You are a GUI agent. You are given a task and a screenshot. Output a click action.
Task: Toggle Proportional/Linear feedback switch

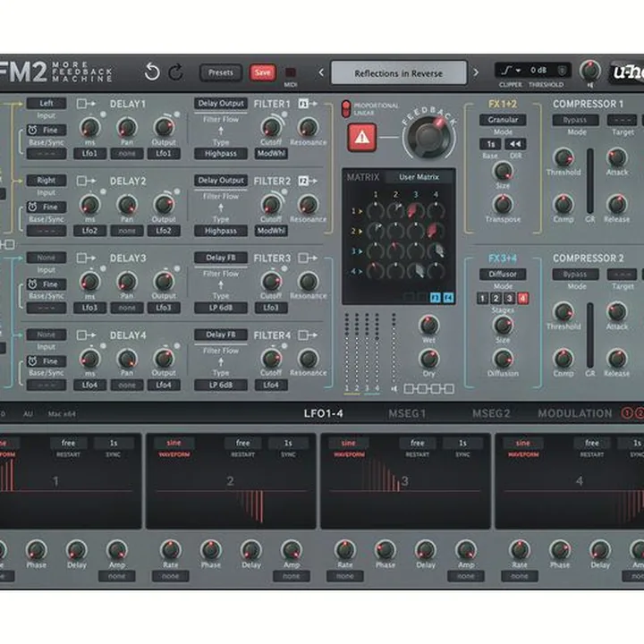click(346, 108)
